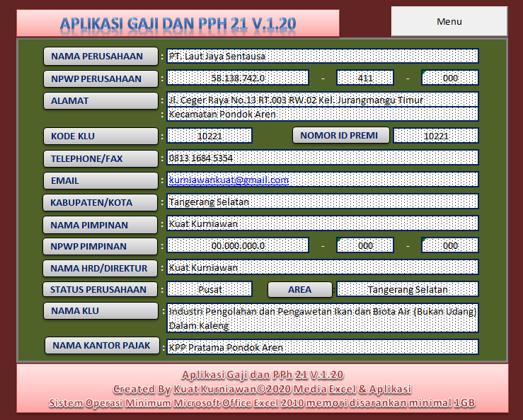
Task: Select Kabupaten/Kota field showing Tangerang Selatan
Action: pyautogui.click(x=323, y=202)
